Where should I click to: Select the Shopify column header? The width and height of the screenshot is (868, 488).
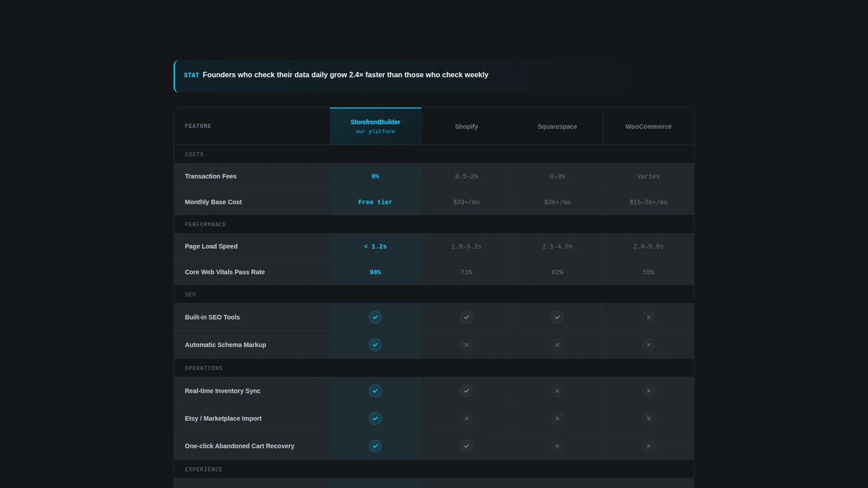pos(467,127)
